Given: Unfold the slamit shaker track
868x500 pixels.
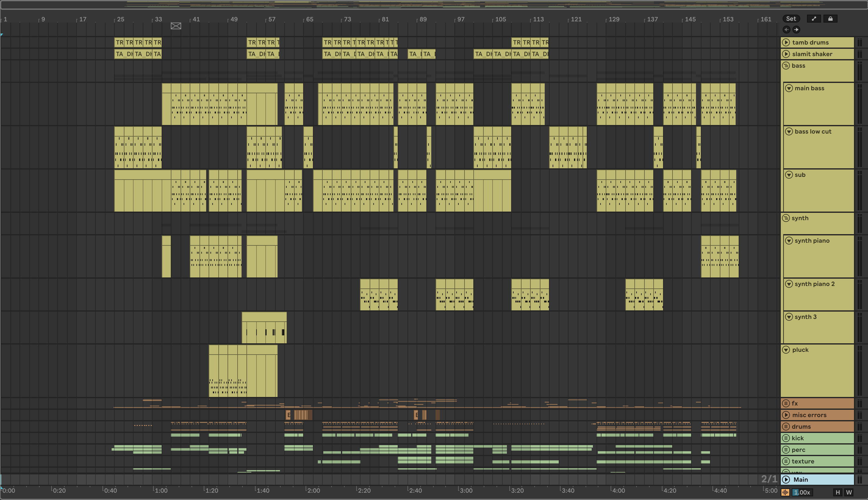Looking at the screenshot, I should click(786, 54).
